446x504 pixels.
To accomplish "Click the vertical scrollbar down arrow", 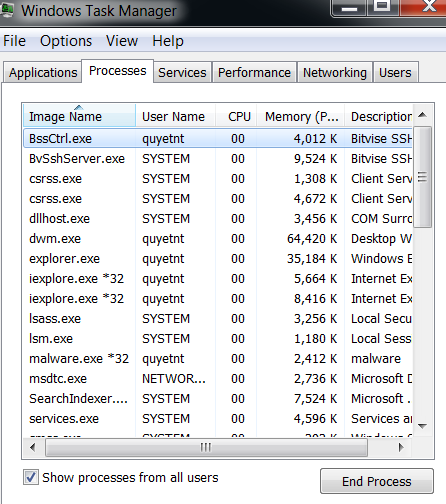I will (x=422, y=426).
